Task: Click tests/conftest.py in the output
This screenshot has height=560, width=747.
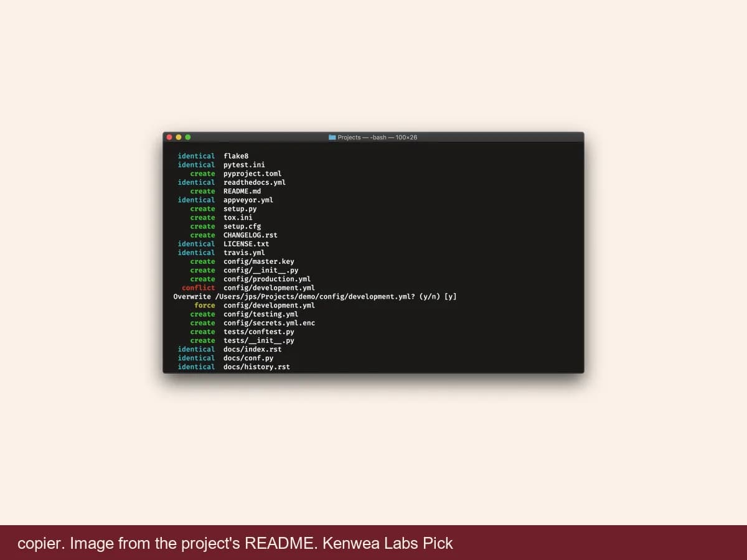Action: pos(259,332)
